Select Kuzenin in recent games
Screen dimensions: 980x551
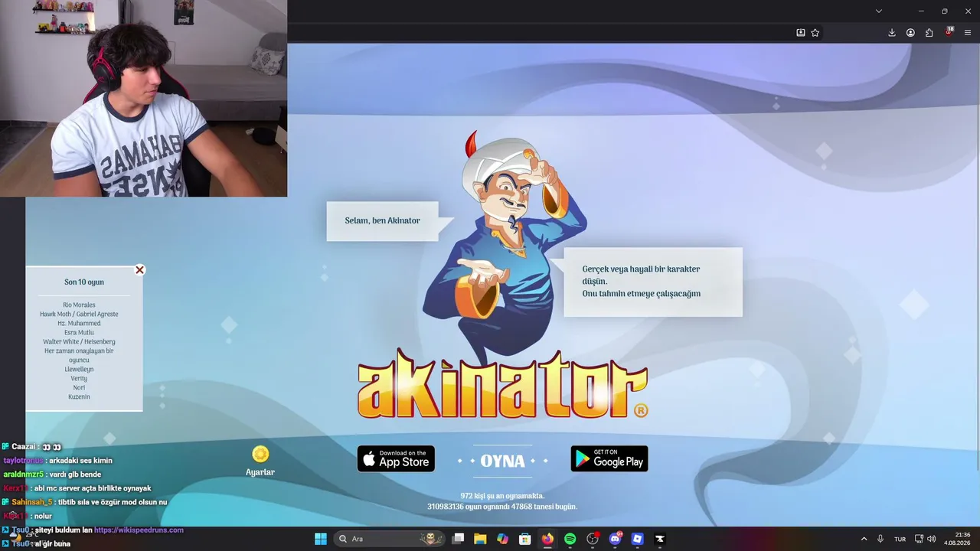79,396
